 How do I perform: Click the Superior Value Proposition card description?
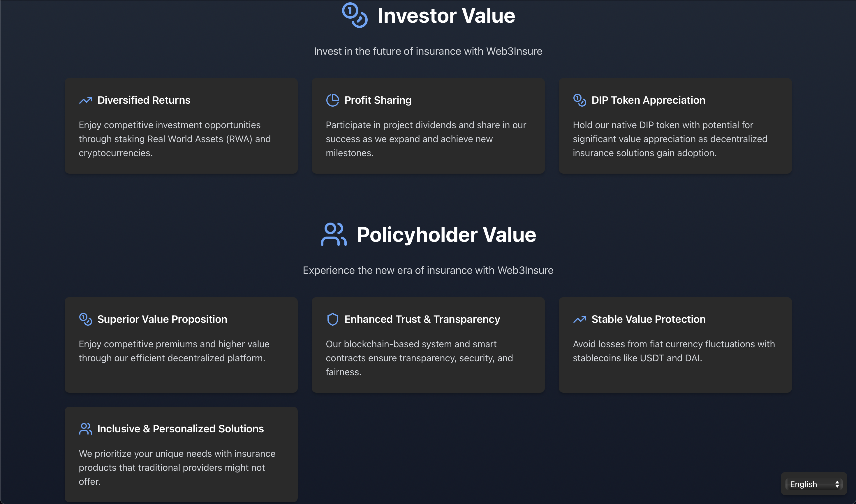(174, 351)
